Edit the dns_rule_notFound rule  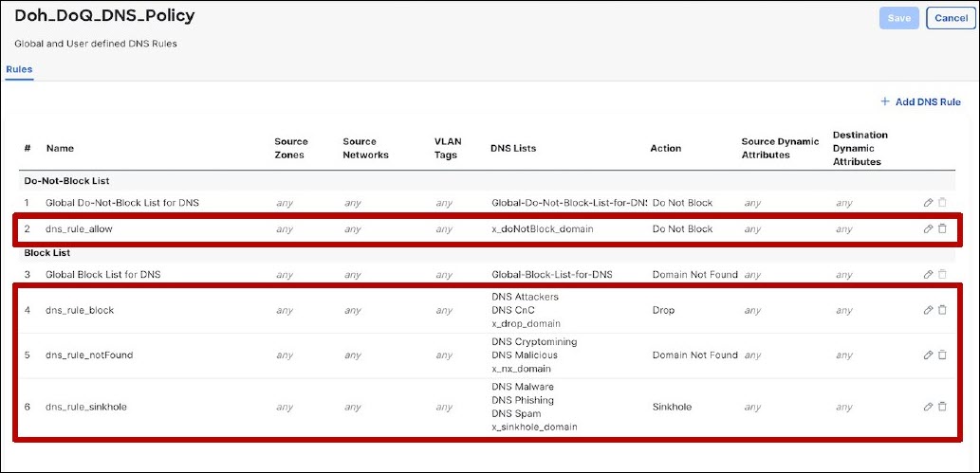click(x=928, y=355)
